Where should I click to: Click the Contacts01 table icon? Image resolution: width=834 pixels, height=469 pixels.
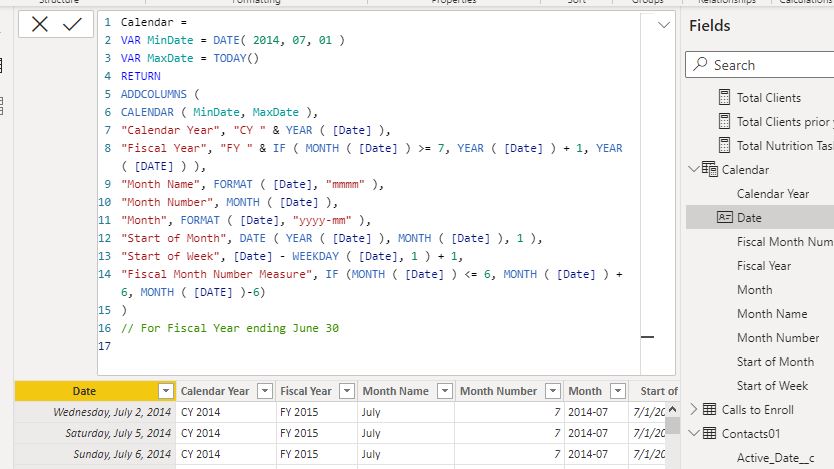tap(710, 433)
